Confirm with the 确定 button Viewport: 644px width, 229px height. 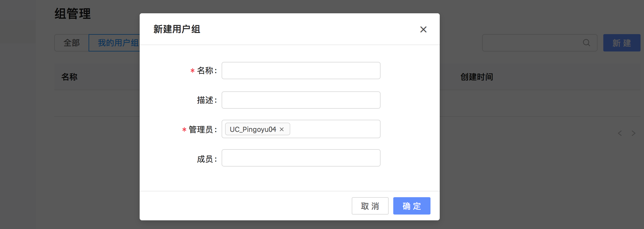(412, 206)
